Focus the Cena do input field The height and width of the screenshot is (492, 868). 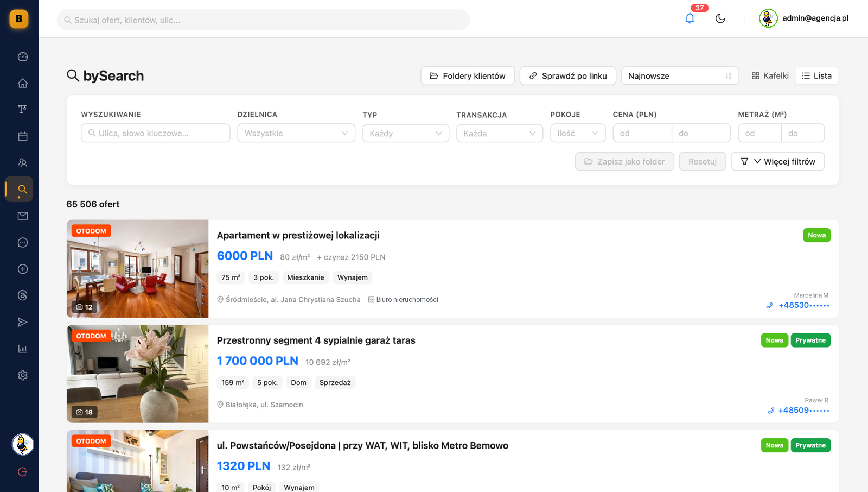pos(701,133)
